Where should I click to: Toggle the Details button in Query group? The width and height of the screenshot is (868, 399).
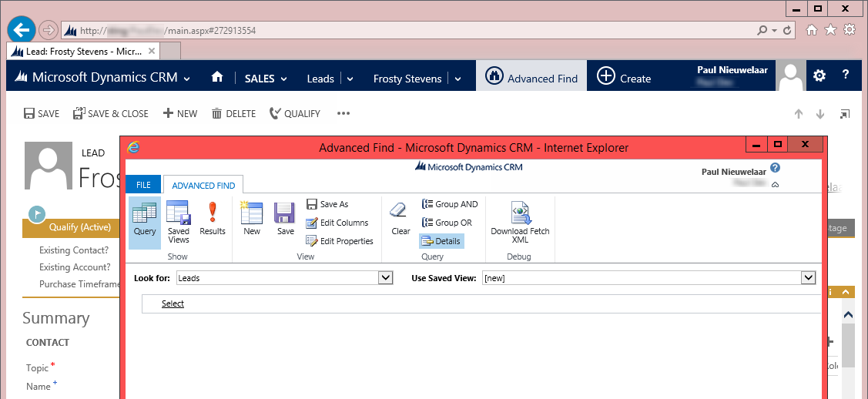coord(441,241)
